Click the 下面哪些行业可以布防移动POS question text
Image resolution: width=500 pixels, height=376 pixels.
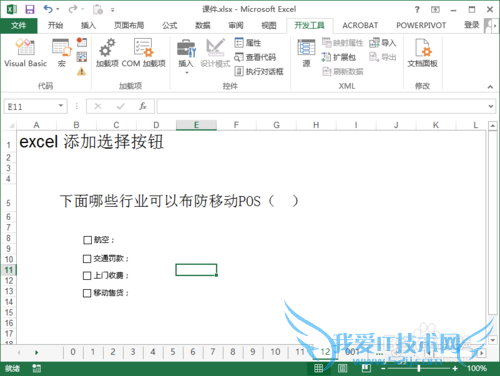pos(179,201)
